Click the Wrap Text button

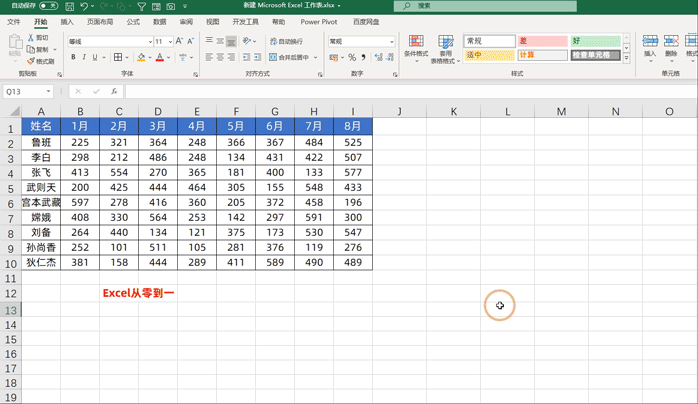(x=286, y=42)
